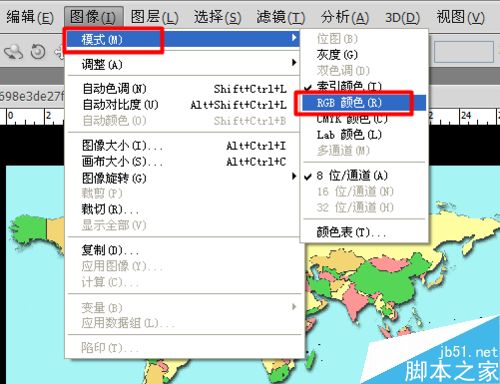Click the leftmost tool icon in options bar
The width and height of the screenshot is (500, 384).
(13, 52)
